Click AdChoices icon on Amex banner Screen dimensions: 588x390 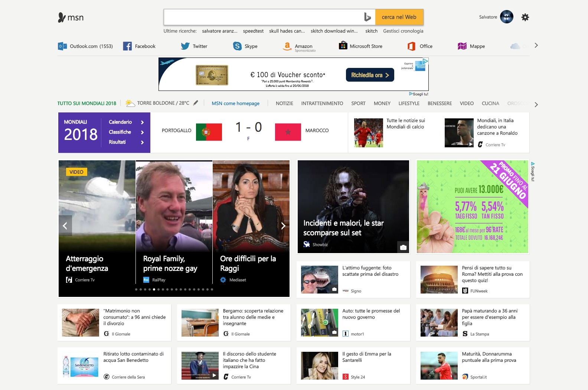coord(425,61)
